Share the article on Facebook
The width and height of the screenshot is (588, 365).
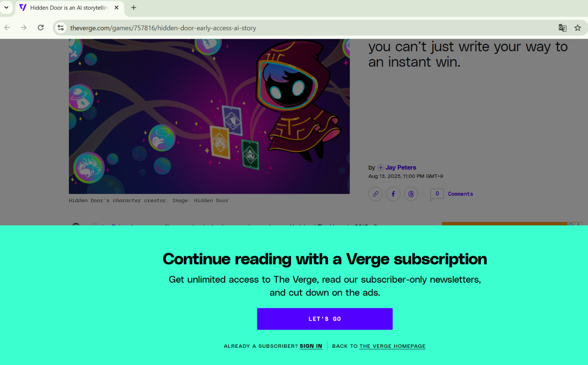coord(393,194)
